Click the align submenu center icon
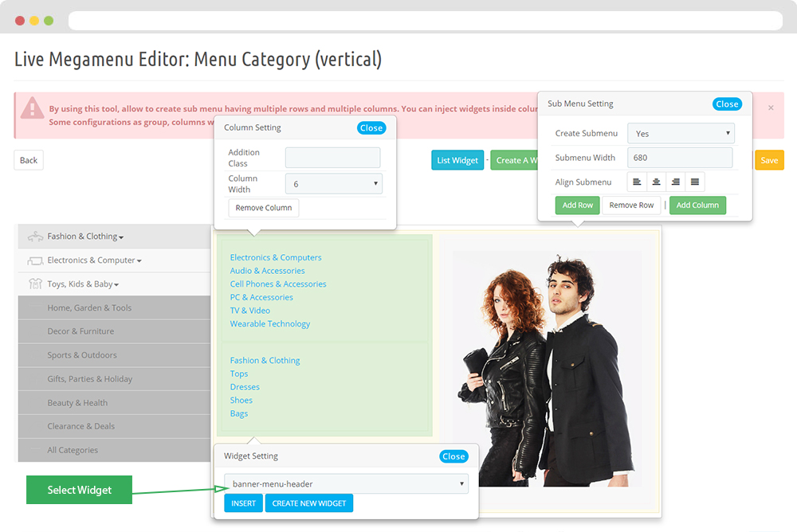 pyautogui.click(x=656, y=182)
